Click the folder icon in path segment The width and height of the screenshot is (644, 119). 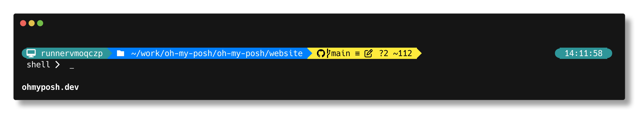click(121, 53)
